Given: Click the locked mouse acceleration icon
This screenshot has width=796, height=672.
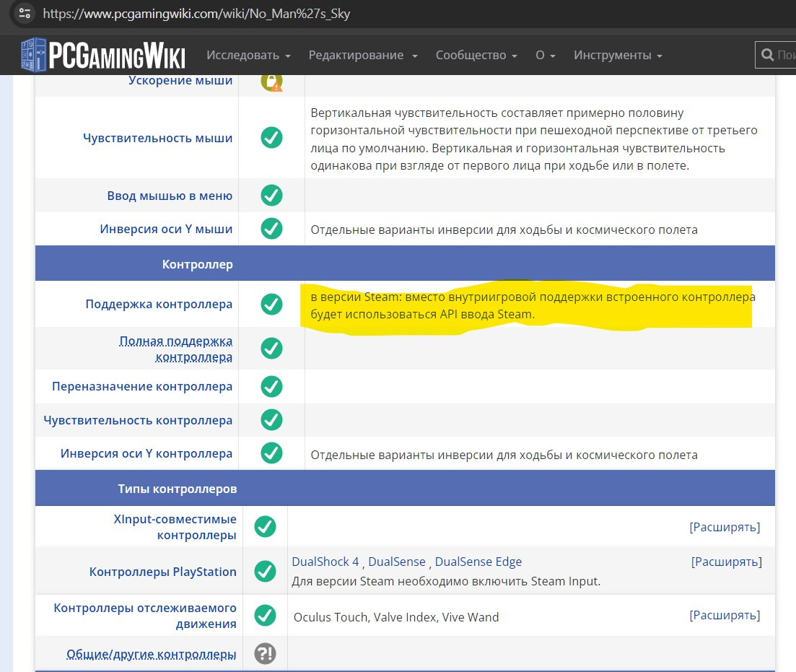Looking at the screenshot, I should point(271,81).
